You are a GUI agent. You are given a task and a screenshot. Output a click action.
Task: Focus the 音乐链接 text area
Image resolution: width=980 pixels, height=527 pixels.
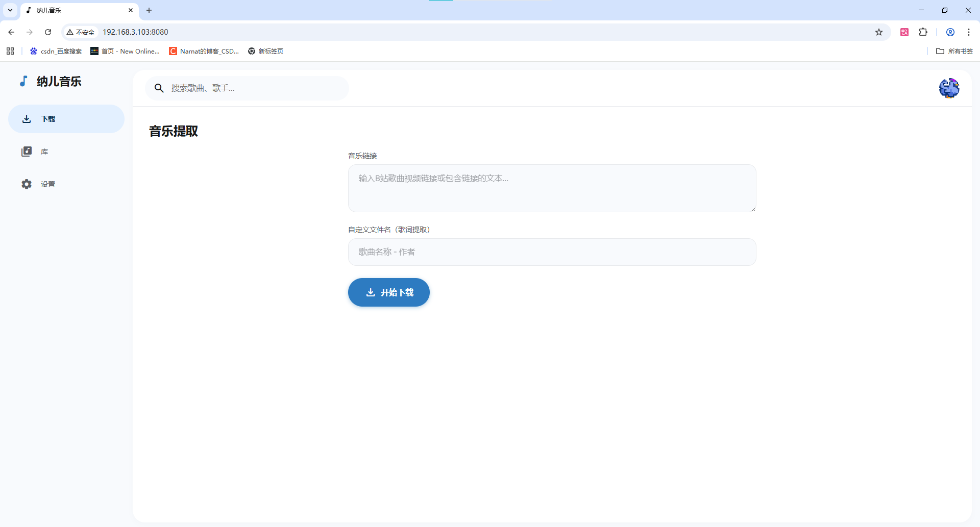[552, 188]
